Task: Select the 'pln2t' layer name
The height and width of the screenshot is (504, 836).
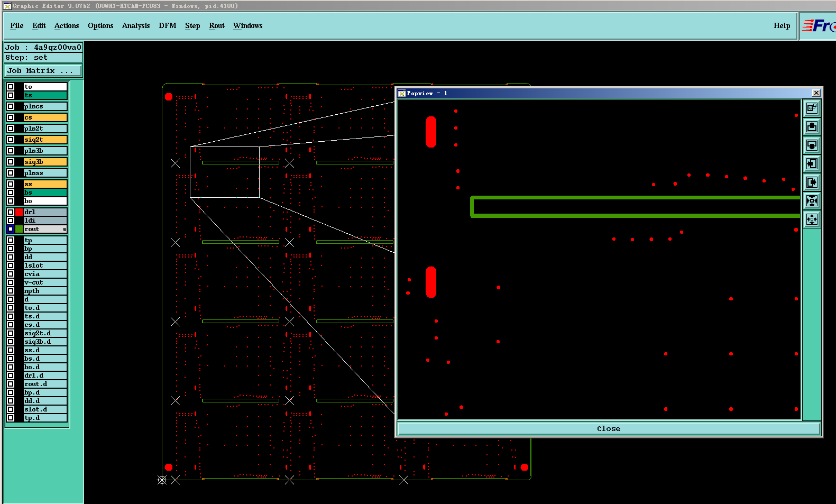Action: [x=45, y=129]
